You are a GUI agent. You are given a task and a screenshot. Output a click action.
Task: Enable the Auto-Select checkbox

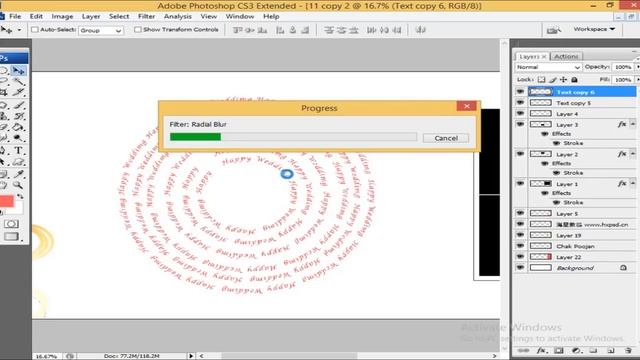[35, 29]
